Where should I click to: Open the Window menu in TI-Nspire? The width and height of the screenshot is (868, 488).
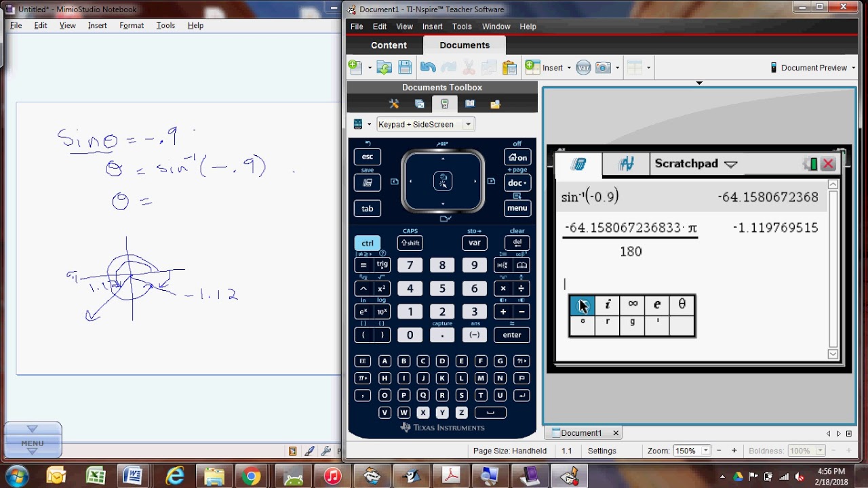[496, 26]
